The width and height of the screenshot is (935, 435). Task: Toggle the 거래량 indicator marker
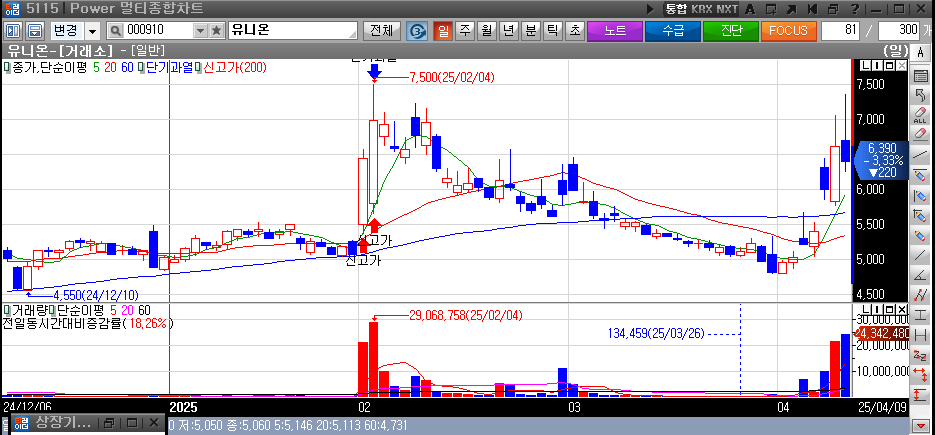(x=7, y=310)
